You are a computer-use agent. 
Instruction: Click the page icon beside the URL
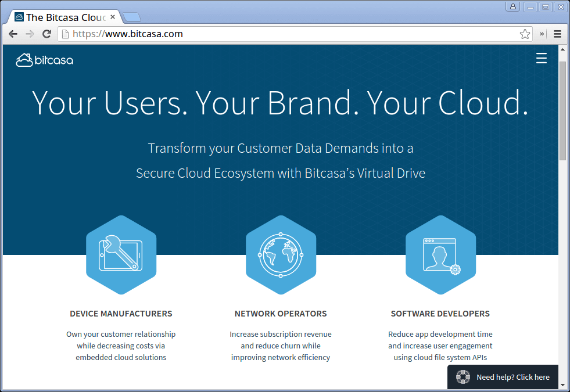click(x=66, y=34)
